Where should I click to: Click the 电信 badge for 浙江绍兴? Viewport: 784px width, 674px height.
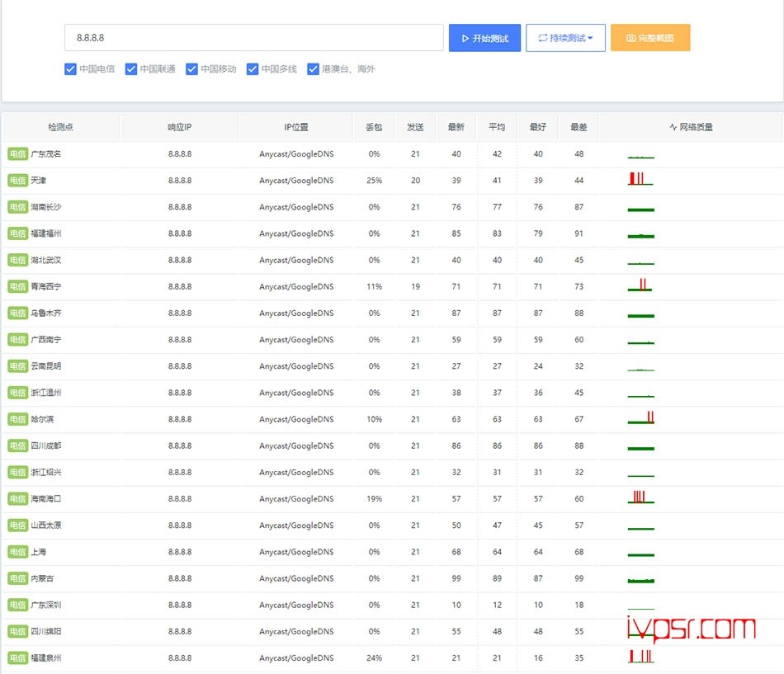pyautogui.click(x=17, y=472)
